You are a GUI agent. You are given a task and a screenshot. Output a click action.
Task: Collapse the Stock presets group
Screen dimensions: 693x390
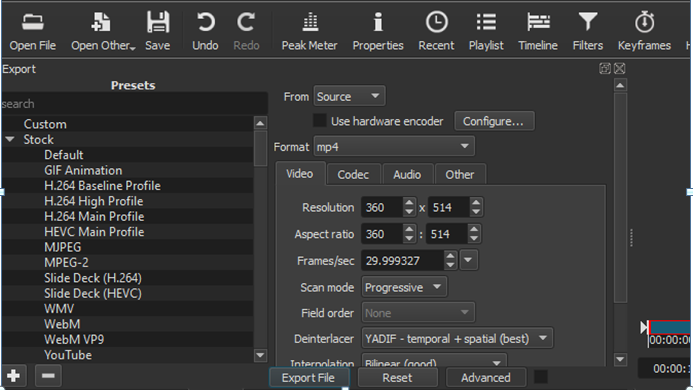pyautogui.click(x=10, y=140)
